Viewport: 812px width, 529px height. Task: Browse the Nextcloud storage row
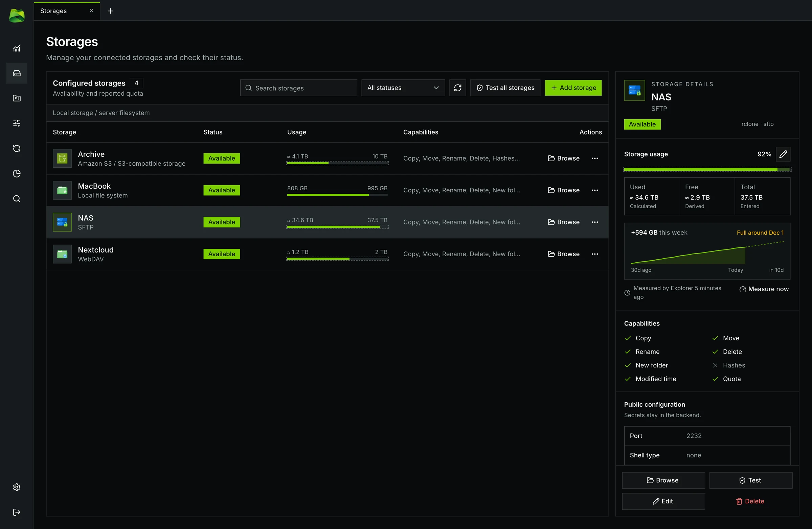point(564,254)
